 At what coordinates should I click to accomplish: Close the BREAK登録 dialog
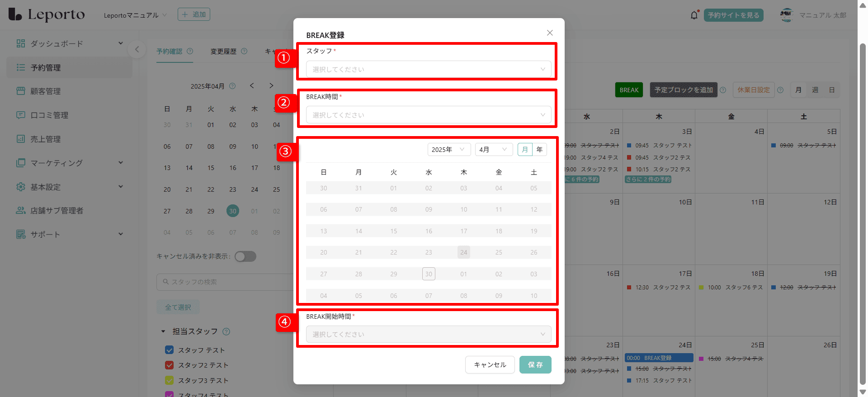[550, 33]
